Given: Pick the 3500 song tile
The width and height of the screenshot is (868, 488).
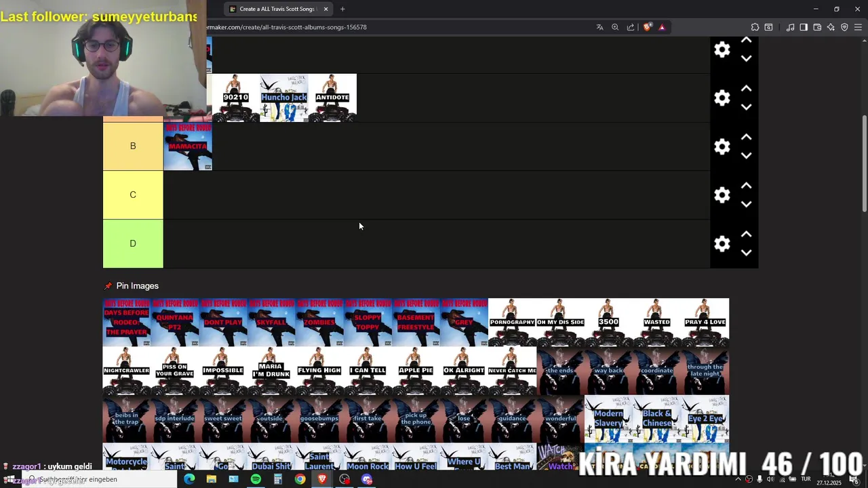Looking at the screenshot, I should [x=608, y=322].
